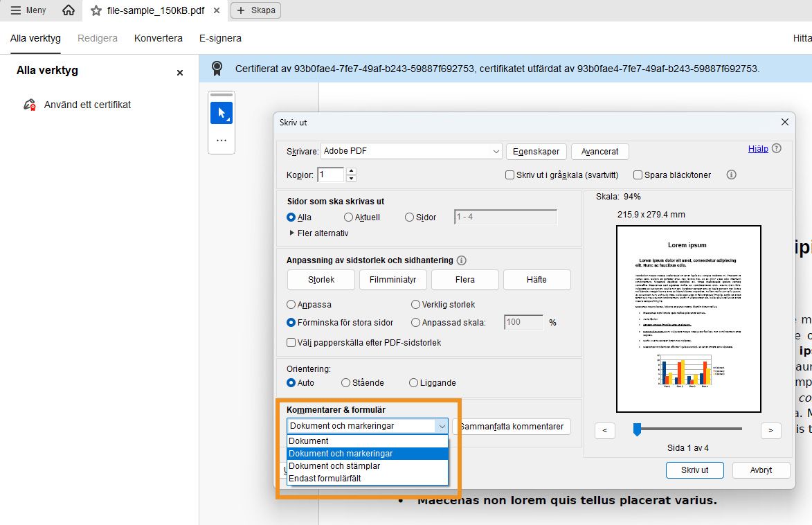
Task: Click info icon next to Anpassning av sidstorlek
Action: coord(461,260)
